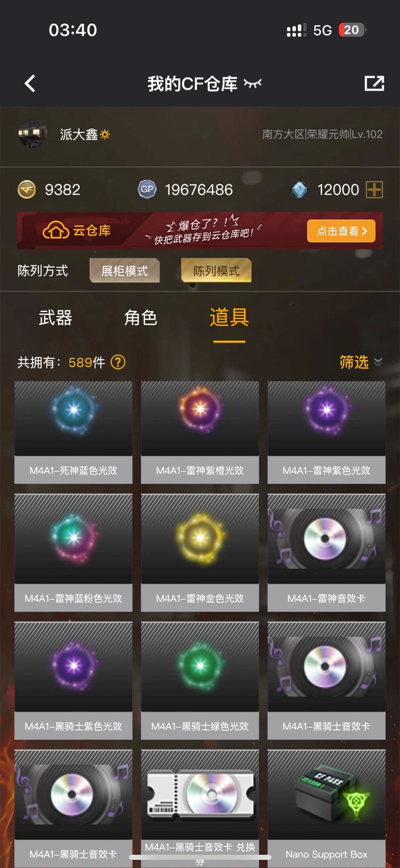Viewport: 400px width, 868px height.
Task: Tap the question mark help icon
Action: [x=118, y=362]
